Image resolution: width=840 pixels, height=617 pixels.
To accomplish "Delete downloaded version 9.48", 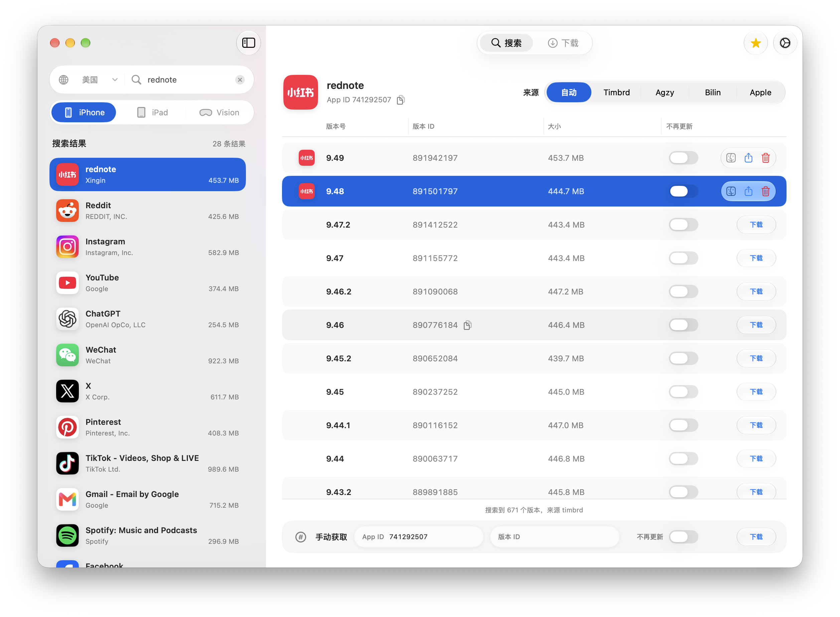I will point(765,191).
